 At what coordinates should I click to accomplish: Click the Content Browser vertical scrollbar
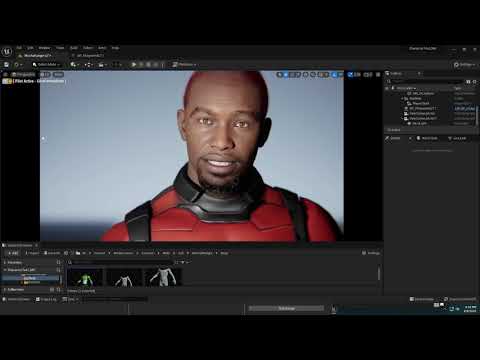[379, 274]
